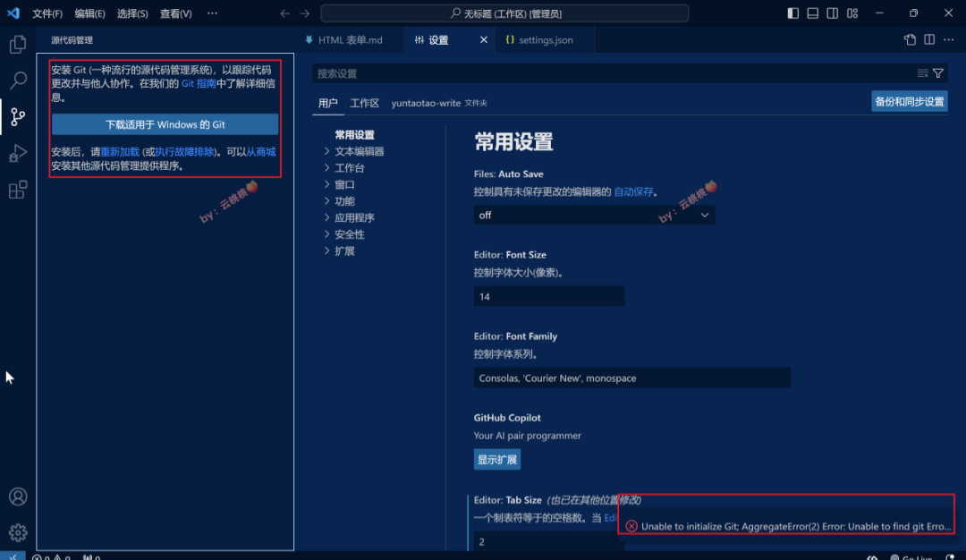Screen dimensions: 966x560
Task: Open Run and Debug view
Action: (x=18, y=153)
